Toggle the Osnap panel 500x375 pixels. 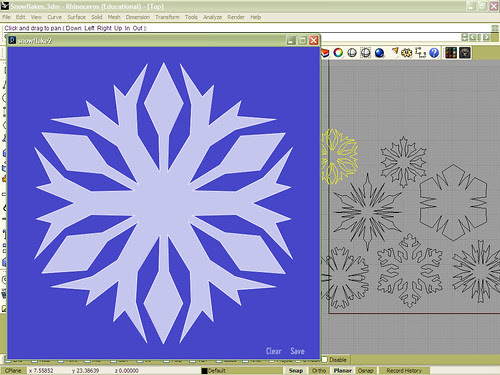point(365,370)
